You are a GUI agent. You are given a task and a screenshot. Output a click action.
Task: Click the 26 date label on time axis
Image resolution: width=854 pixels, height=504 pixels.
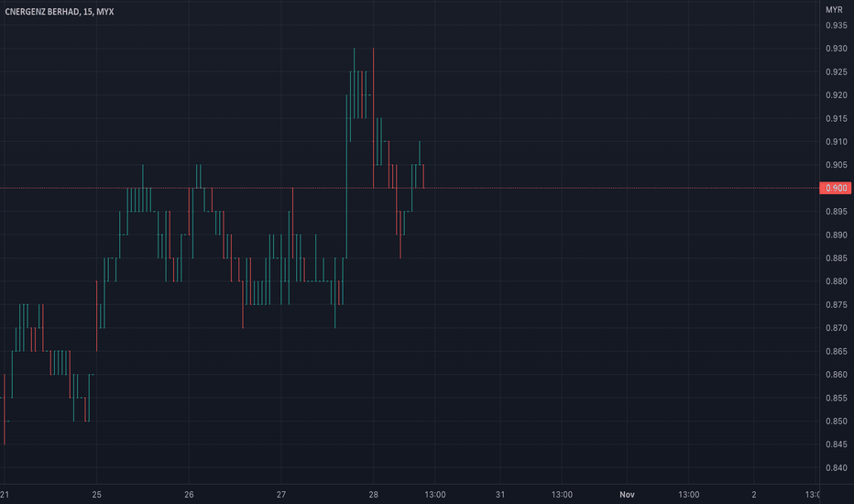pos(189,495)
